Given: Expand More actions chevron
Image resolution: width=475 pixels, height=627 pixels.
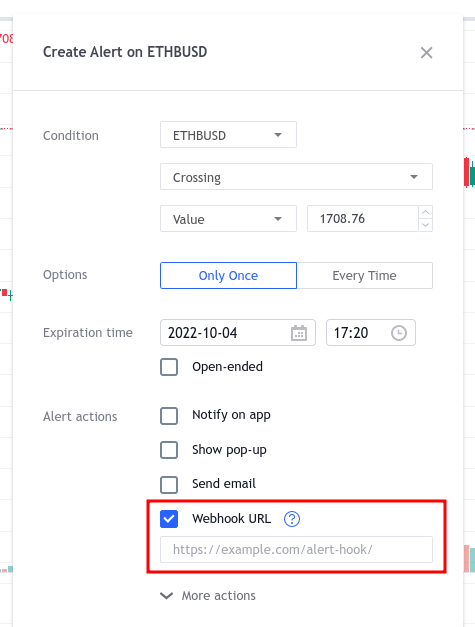Looking at the screenshot, I should 166,596.
